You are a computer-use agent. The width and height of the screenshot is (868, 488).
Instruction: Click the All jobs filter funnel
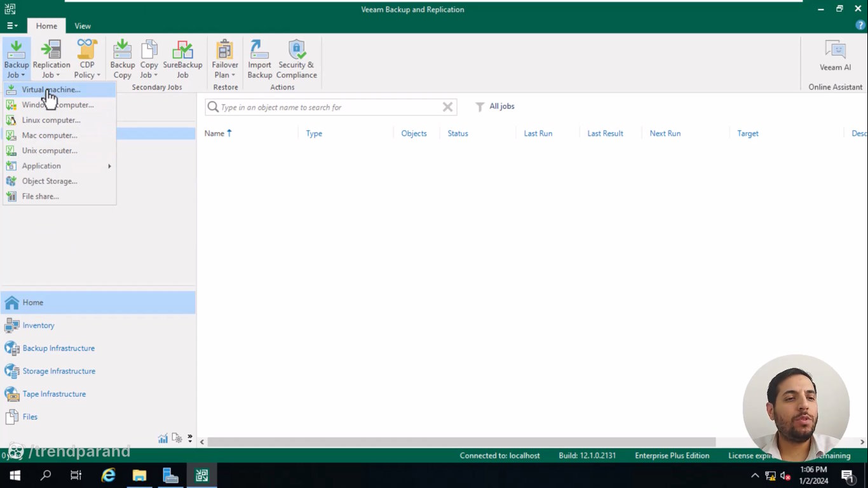point(480,107)
